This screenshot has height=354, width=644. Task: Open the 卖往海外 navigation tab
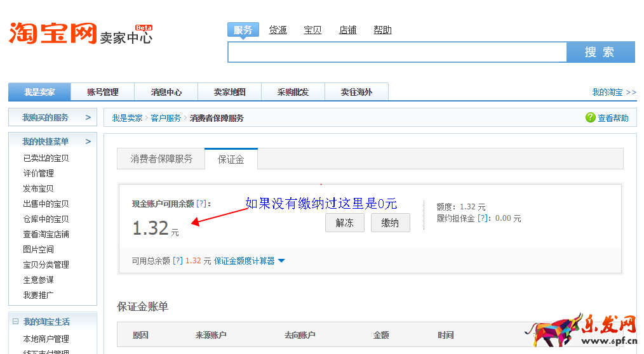tap(356, 92)
